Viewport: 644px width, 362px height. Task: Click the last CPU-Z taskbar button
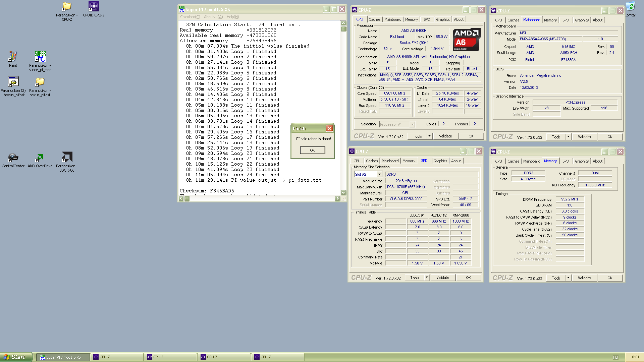278,357
